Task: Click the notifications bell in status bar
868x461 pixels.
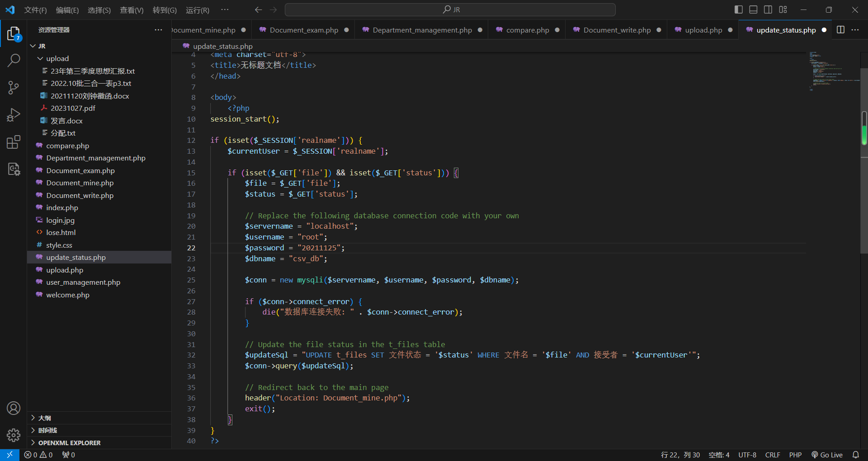Action: pyautogui.click(x=855, y=455)
